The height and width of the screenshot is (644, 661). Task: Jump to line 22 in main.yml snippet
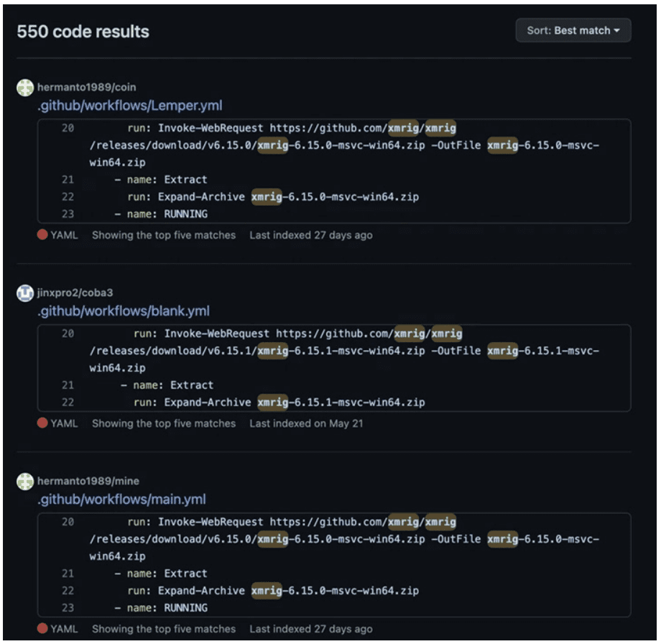68,591
